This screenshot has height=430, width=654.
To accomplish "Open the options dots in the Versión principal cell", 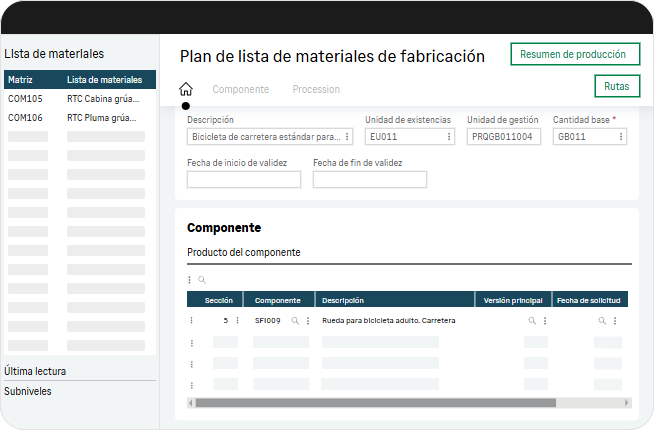I will click(545, 321).
